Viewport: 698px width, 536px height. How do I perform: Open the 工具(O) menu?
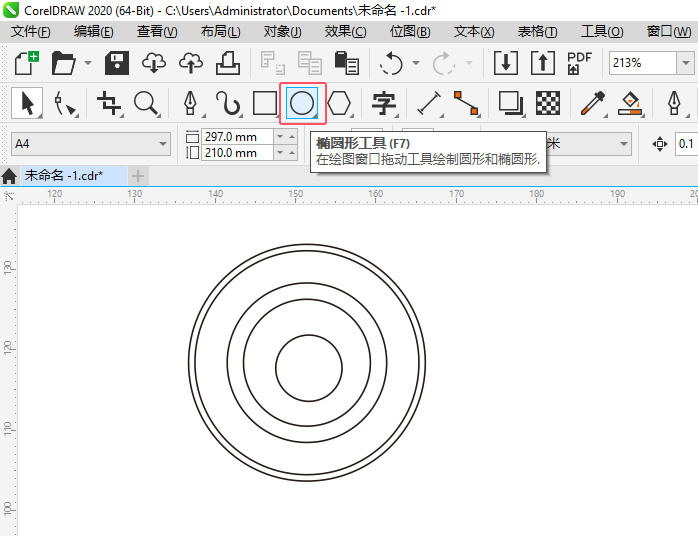click(602, 32)
